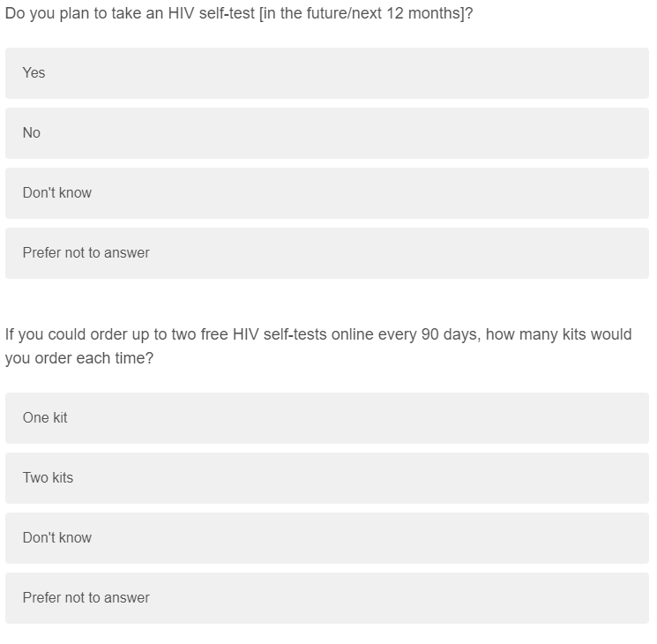Click the "you order each time?" line

[x=79, y=359]
